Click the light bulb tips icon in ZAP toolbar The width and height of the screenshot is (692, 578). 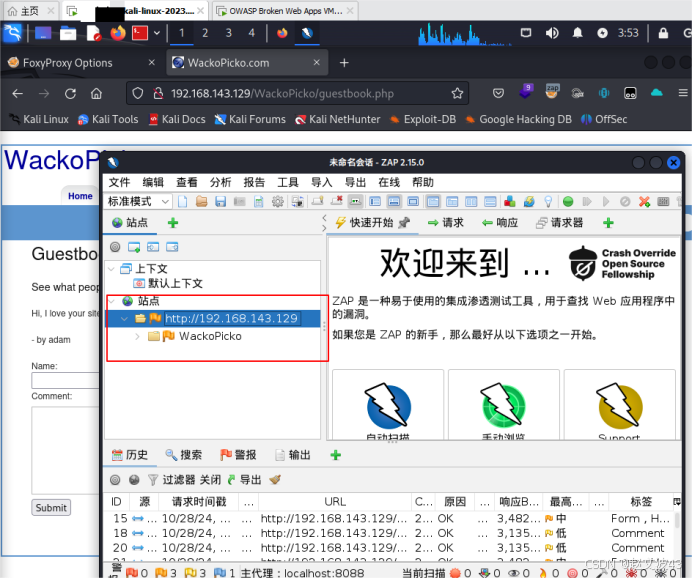[548, 202]
